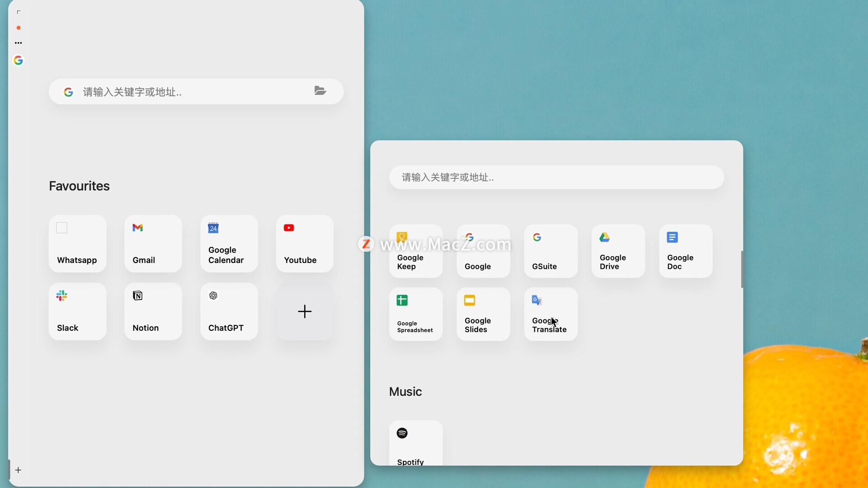Viewport: 868px width, 488px height.
Task: Open the Slack favourite tile
Action: tap(77, 311)
